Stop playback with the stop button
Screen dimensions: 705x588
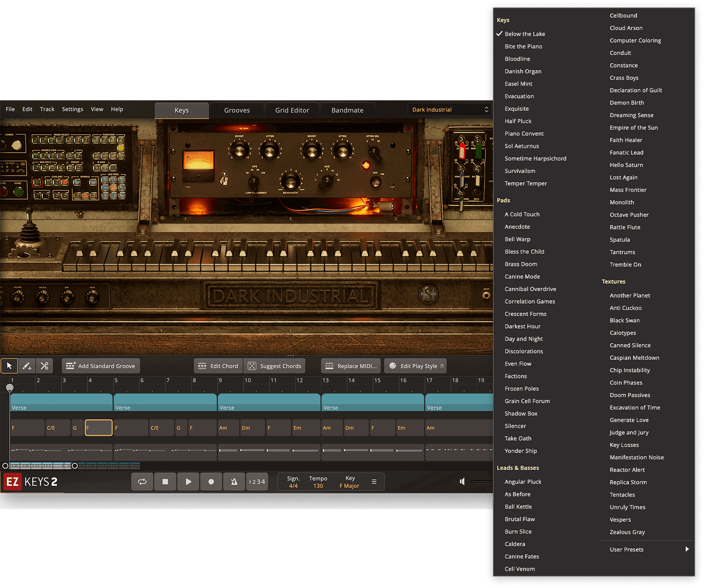(165, 482)
